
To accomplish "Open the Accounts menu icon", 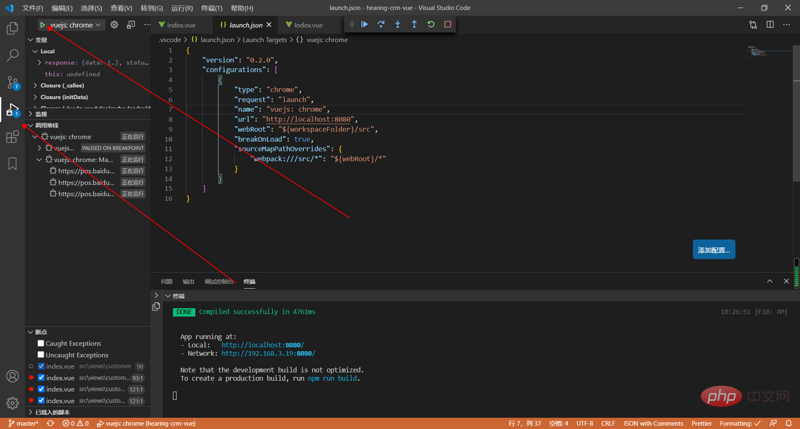I will click(x=12, y=376).
